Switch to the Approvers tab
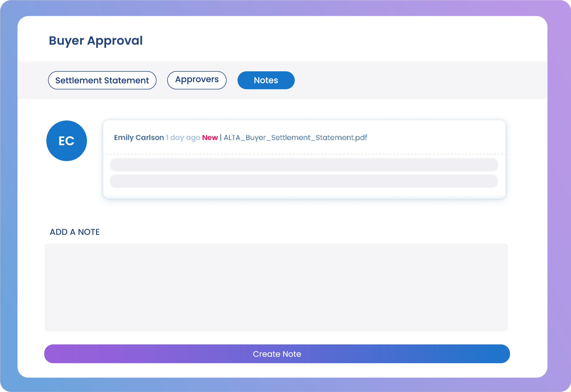Image resolution: width=571 pixels, height=392 pixels. click(197, 80)
